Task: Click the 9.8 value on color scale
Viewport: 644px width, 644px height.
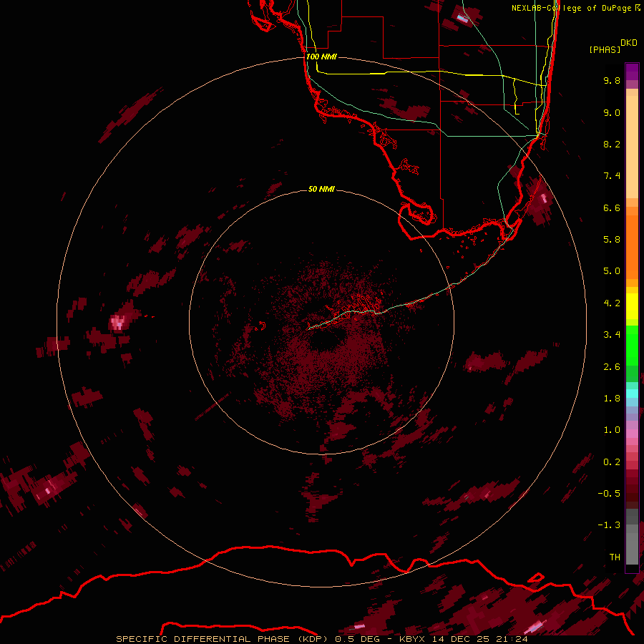Action: coord(612,80)
